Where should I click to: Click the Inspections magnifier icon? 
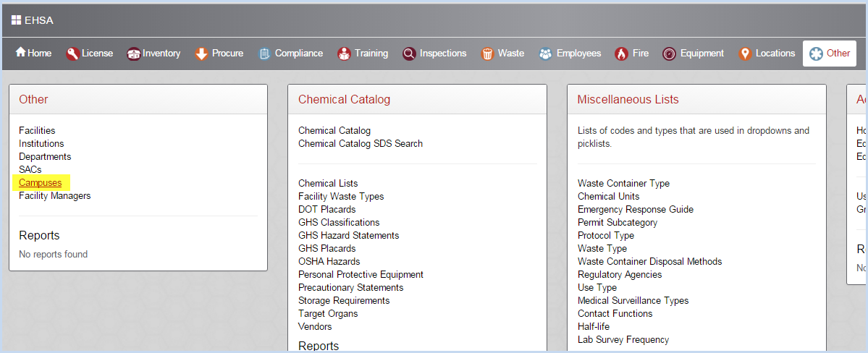coord(409,54)
